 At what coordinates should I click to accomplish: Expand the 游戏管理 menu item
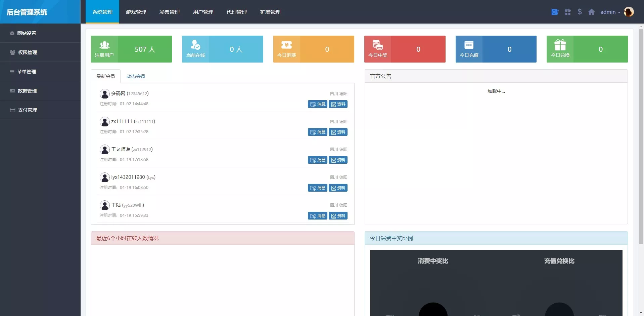136,12
